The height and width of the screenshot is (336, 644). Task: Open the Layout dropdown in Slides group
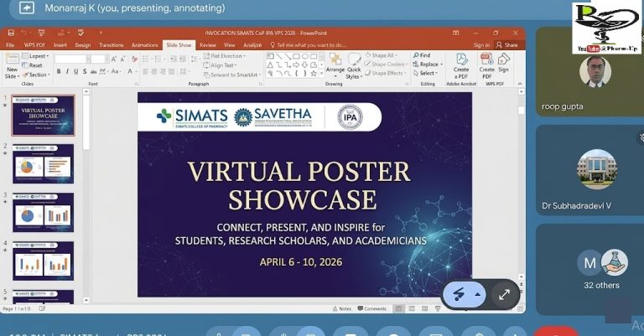[x=36, y=55]
